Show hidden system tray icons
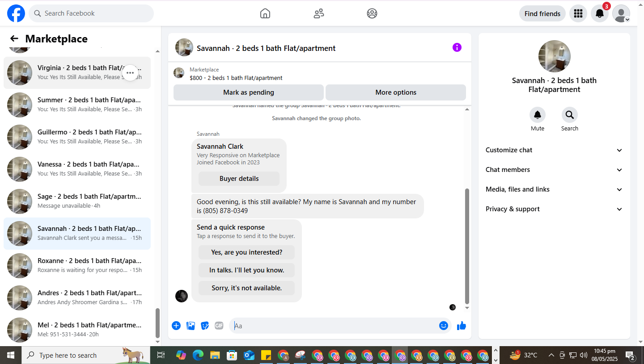The width and height of the screenshot is (644, 364). click(x=551, y=355)
